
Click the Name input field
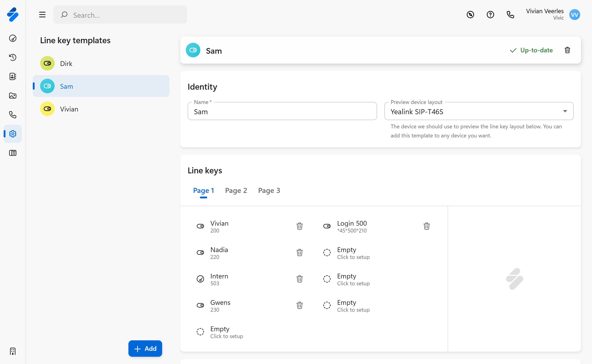click(x=282, y=112)
